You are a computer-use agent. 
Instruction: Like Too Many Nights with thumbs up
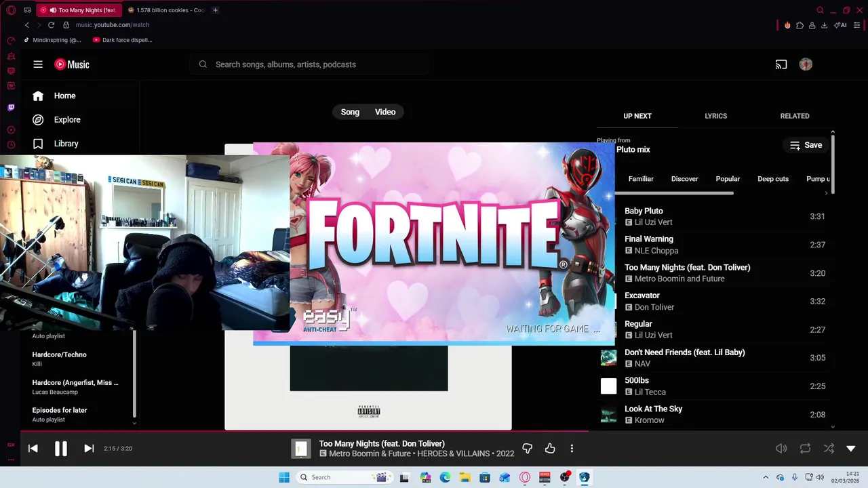(550, 448)
